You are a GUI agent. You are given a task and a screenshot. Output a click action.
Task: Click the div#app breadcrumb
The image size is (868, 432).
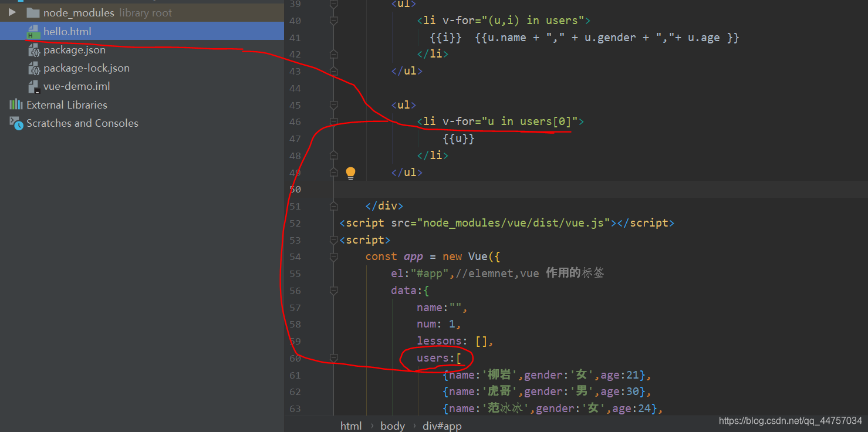(442, 426)
